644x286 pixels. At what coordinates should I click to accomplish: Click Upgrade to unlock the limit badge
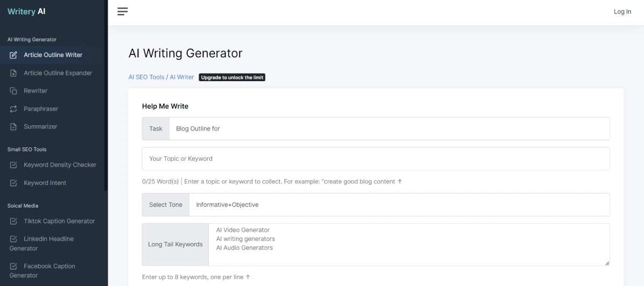232,77
